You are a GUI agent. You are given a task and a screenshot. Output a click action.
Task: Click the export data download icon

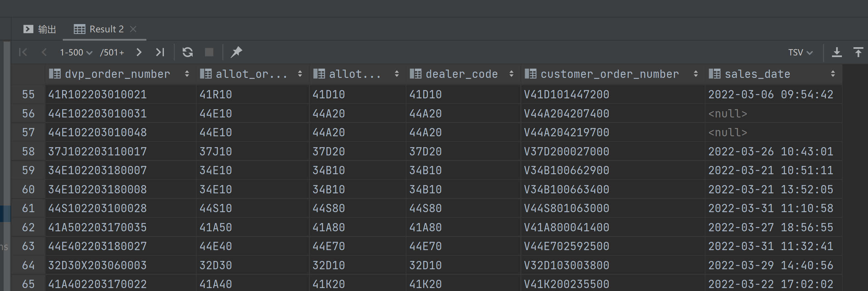(x=837, y=52)
